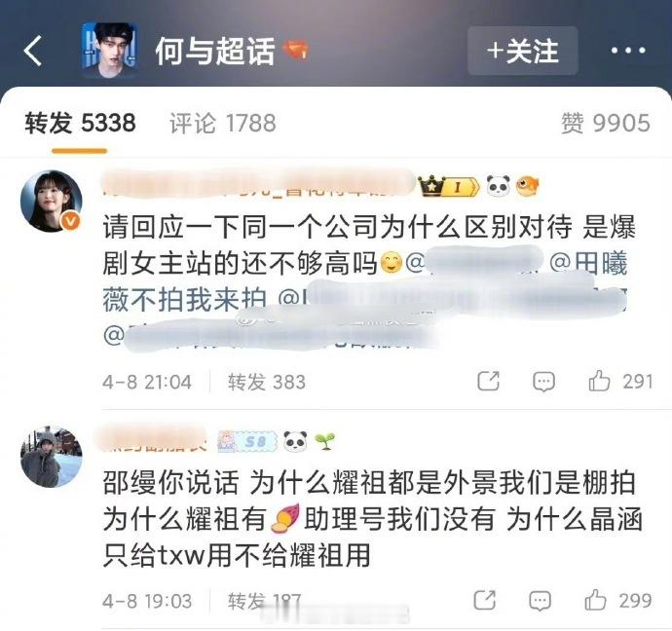Tap the sprout badge on second post
Screen dimensions: 672x631
(x=325, y=441)
